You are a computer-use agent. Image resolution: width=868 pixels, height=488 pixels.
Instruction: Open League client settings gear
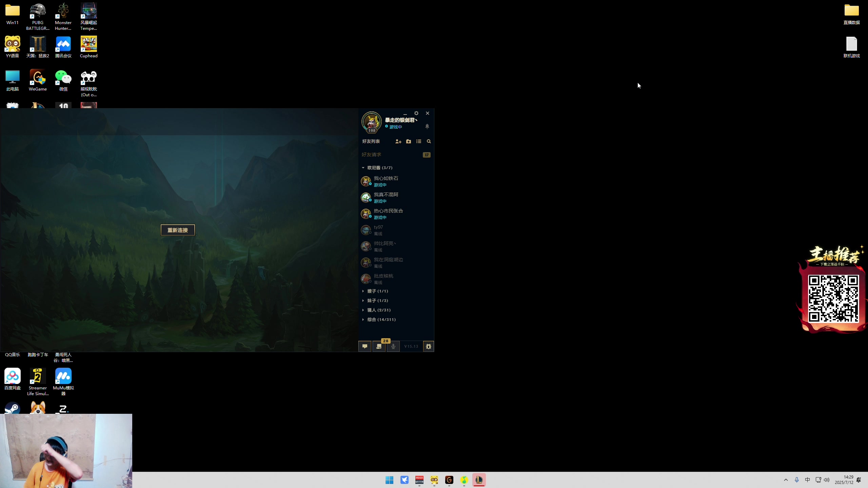click(416, 113)
